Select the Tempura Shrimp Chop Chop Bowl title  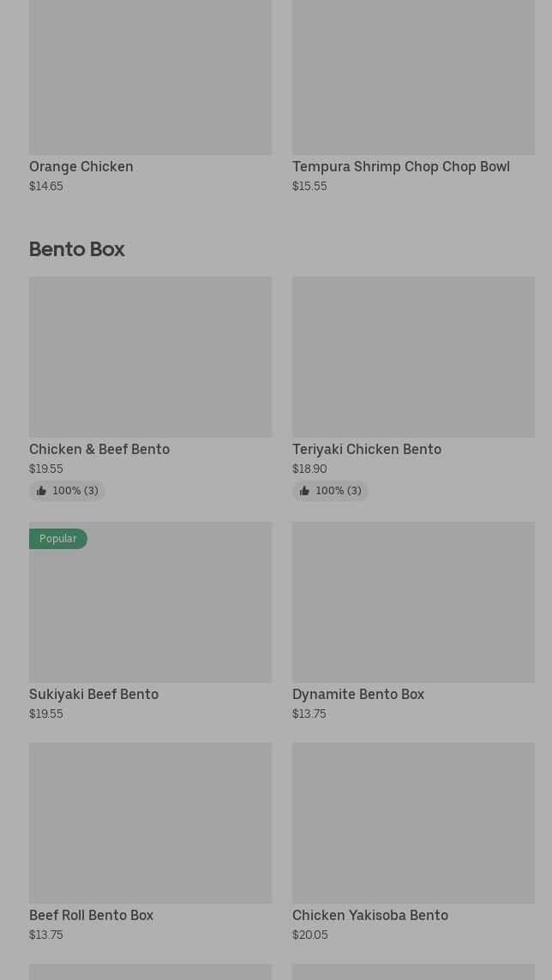pyautogui.click(x=401, y=167)
